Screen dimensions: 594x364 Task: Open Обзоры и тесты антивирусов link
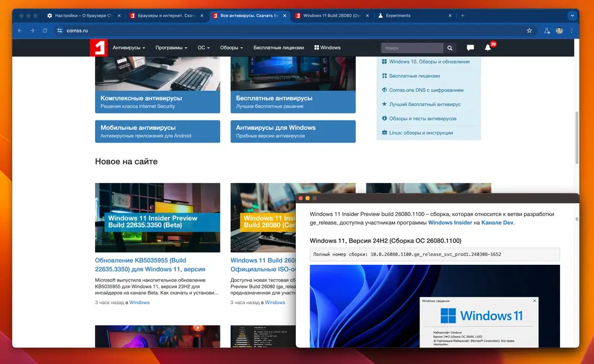[423, 119]
